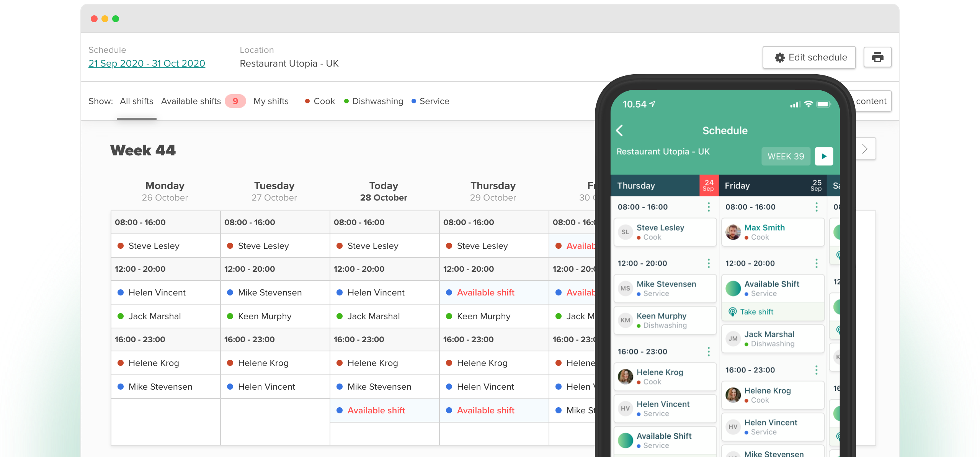Tap the KM avatar for Keen Murphy
The image size is (980, 457).
tap(625, 320)
